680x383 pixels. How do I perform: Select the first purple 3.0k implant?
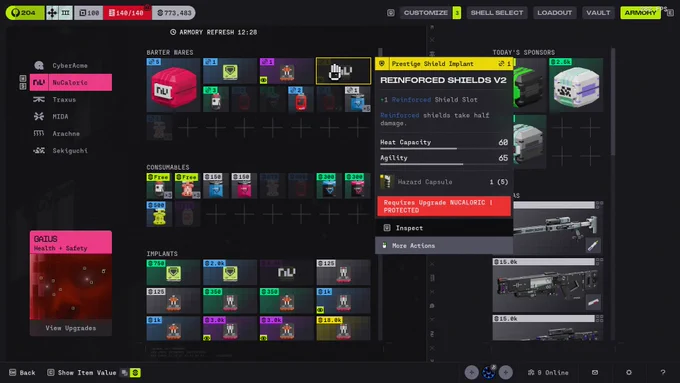[x=230, y=329]
